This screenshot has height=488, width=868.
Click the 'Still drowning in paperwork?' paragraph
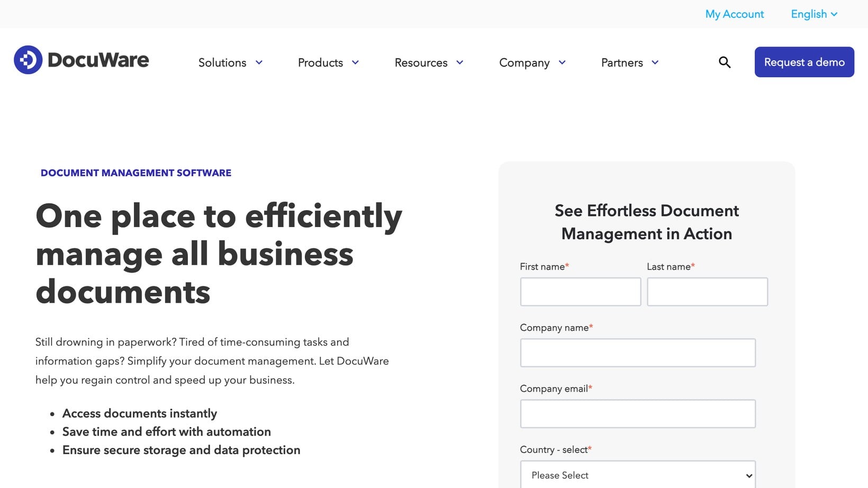point(212,361)
